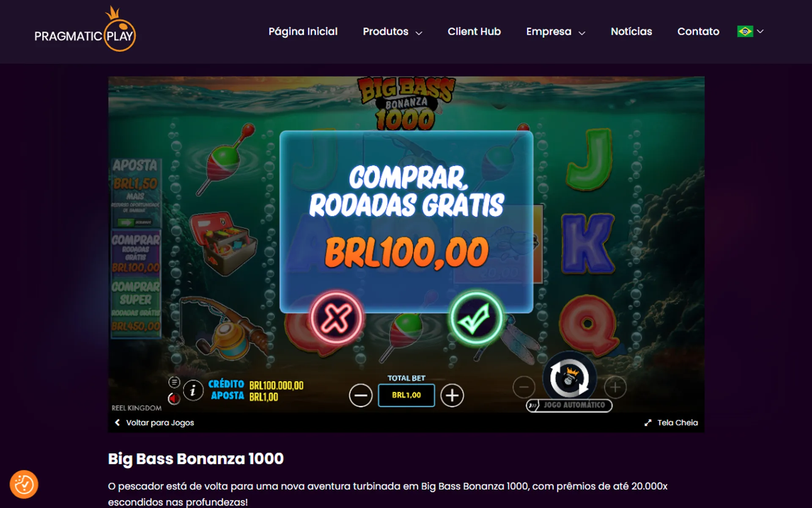The height and width of the screenshot is (508, 812).
Task: Switch to Tela Cheia fullscreen mode
Action: (671, 422)
